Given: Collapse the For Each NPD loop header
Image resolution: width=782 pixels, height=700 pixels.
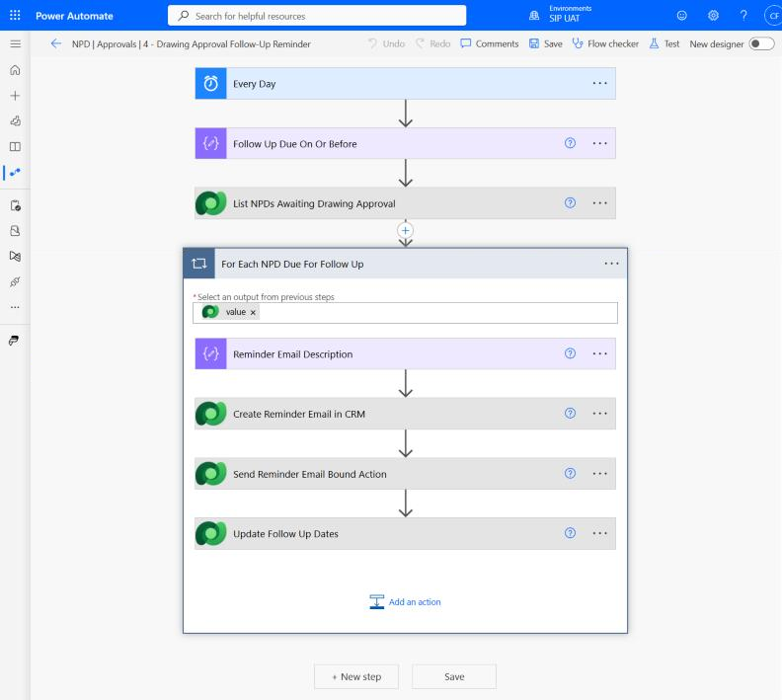Looking at the screenshot, I should [x=405, y=264].
